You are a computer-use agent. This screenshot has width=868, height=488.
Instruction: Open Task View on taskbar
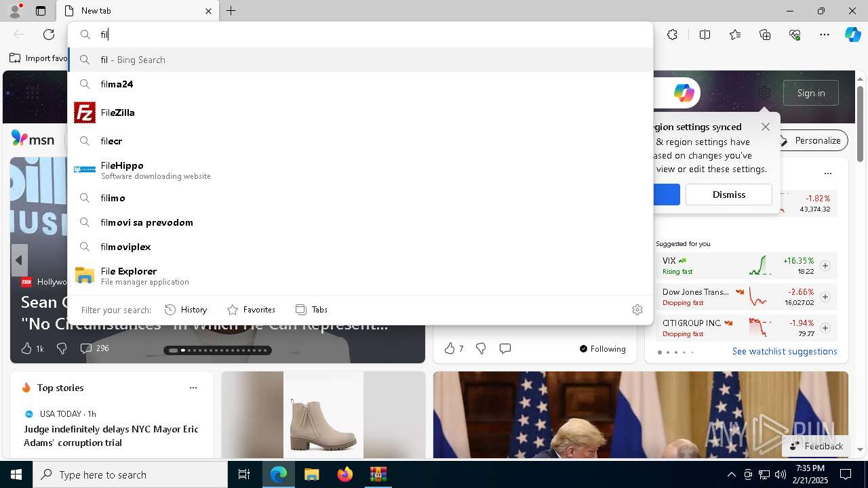pos(244,474)
